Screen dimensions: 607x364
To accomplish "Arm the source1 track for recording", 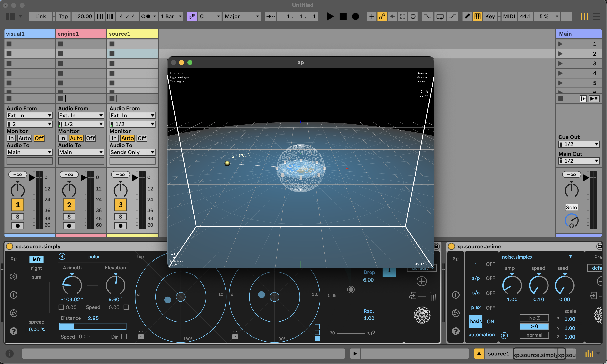I will point(120,226).
